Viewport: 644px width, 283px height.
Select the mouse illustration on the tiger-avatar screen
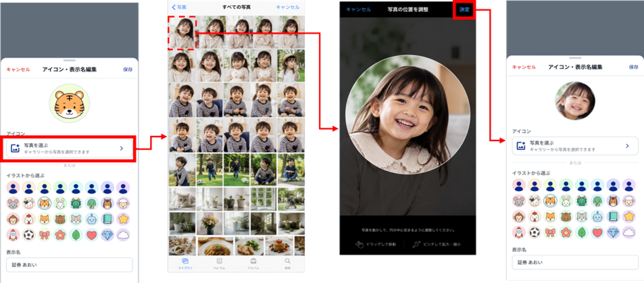point(13,203)
